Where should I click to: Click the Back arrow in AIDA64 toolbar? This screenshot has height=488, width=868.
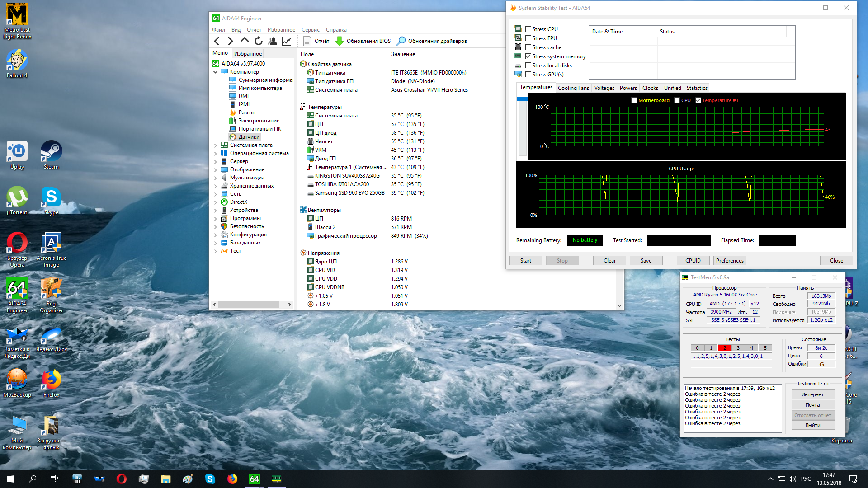click(x=217, y=41)
